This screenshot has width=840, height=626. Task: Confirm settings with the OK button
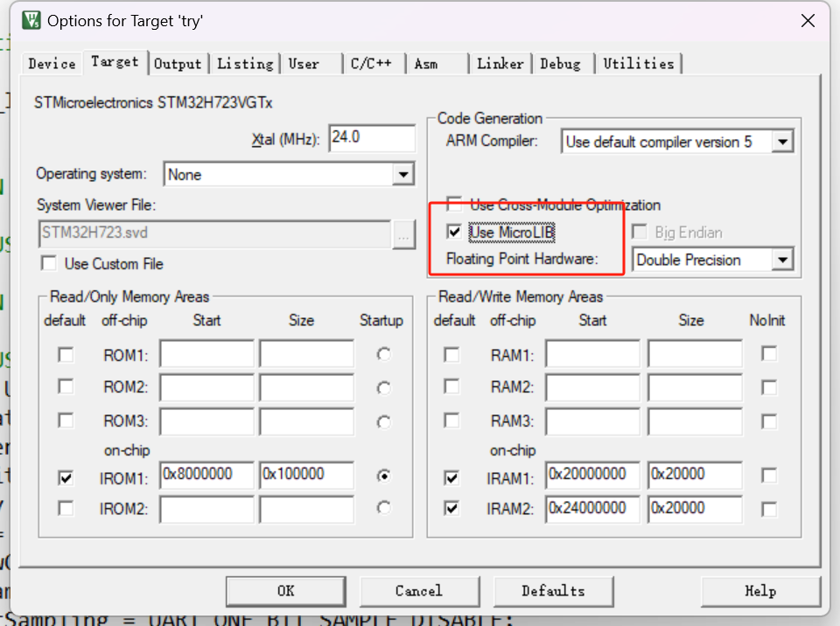[x=285, y=591]
